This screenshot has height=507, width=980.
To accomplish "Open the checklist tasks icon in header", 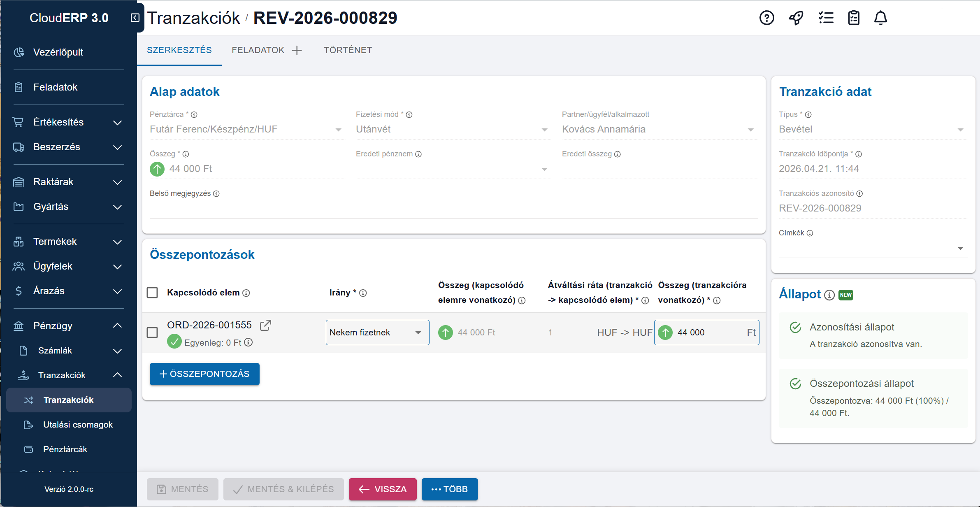I will tap(826, 18).
